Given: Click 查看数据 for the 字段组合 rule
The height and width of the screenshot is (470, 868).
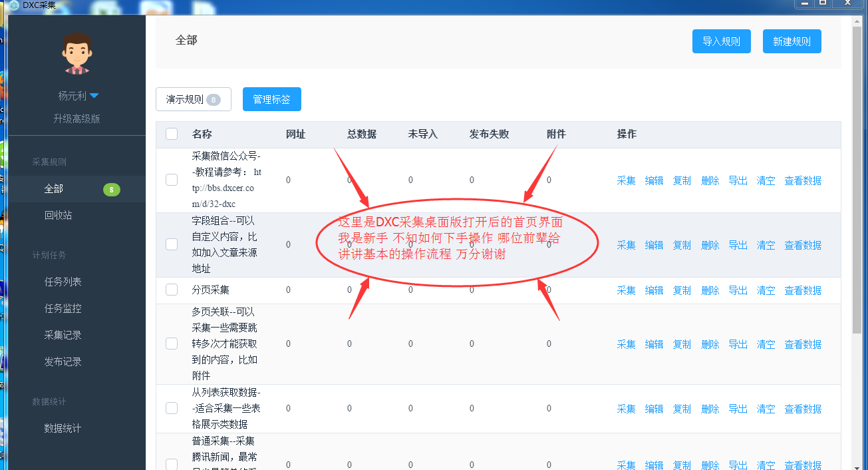Looking at the screenshot, I should pos(803,245).
